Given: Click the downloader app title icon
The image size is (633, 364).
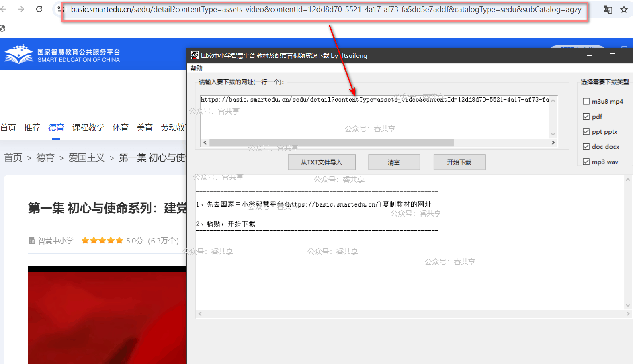Looking at the screenshot, I should [x=195, y=55].
